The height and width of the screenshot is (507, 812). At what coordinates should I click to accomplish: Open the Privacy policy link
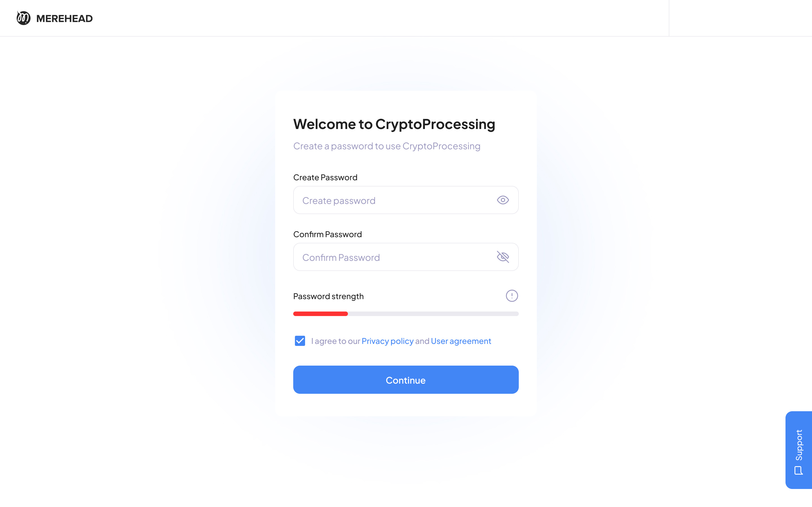[x=387, y=341]
